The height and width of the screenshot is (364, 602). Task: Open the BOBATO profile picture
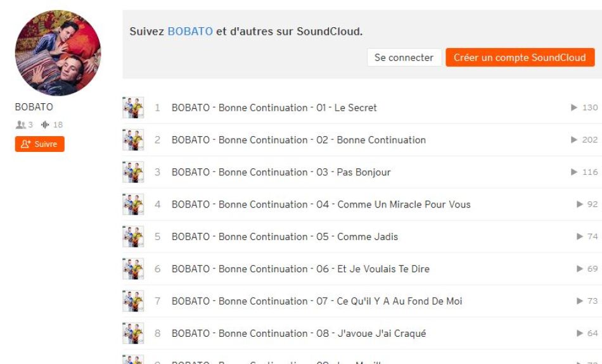coord(58,53)
